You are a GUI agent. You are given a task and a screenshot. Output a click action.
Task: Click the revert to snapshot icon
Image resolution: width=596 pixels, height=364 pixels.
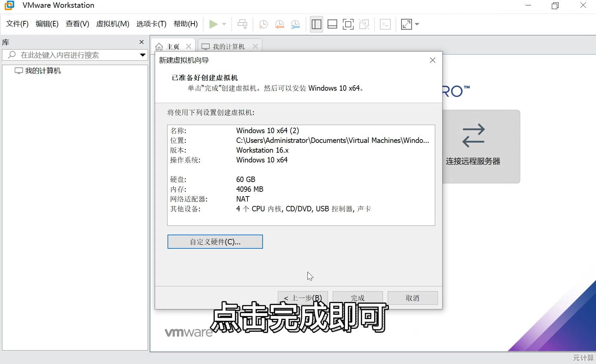pyautogui.click(x=279, y=24)
